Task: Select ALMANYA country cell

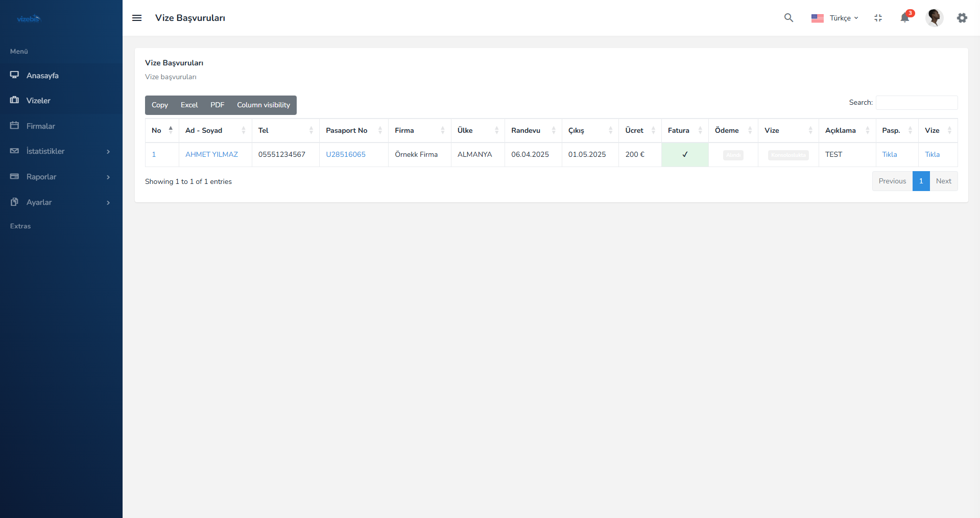Action: (x=478, y=154)
